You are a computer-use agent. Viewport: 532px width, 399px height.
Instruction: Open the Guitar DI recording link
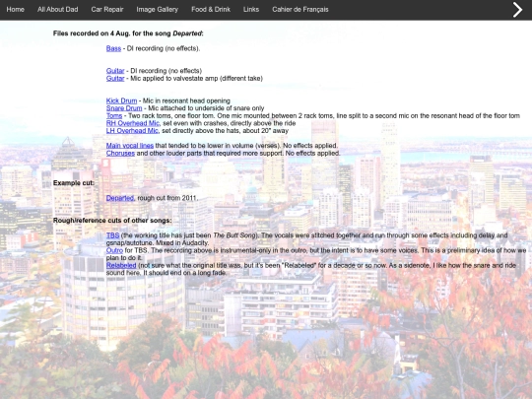click(115, 71)
